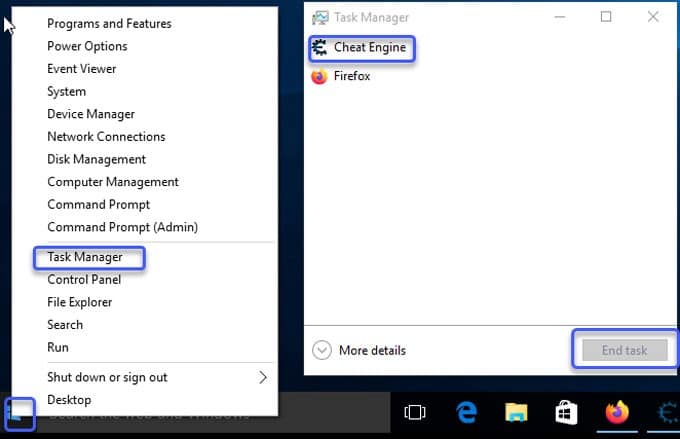This screenshot has width=680, height=439.
Task: Choose Run from the menu
Action: [x=58, y=347]
